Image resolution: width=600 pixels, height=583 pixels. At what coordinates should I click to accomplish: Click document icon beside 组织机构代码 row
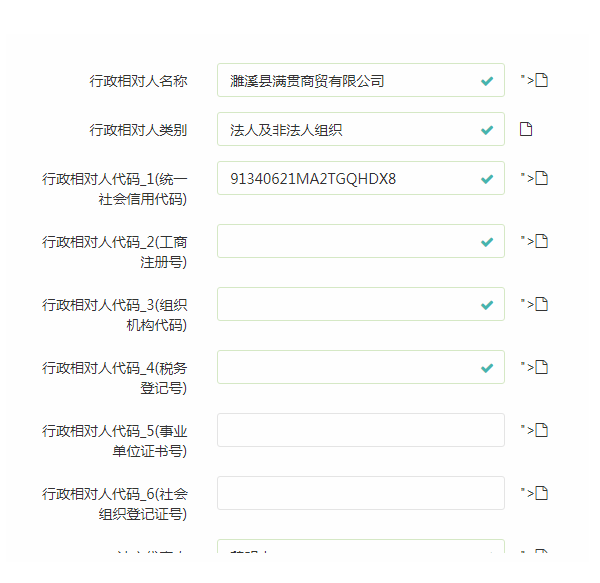541,305
